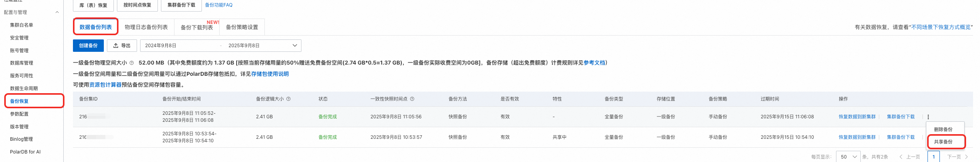980x162 pixels.
Task: Open the date range picker dropdown
Action: point(221,46)
